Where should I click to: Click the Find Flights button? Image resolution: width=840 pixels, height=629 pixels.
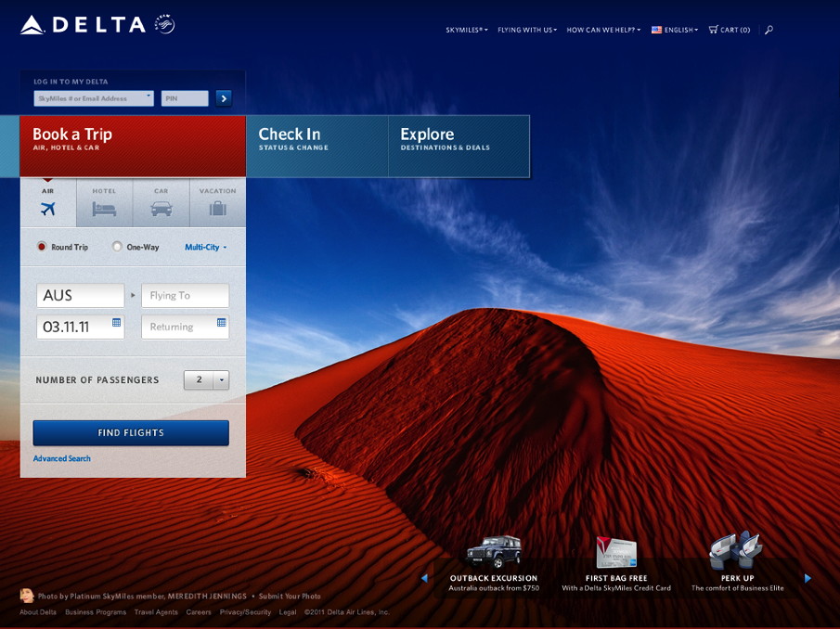click(131, 432)
